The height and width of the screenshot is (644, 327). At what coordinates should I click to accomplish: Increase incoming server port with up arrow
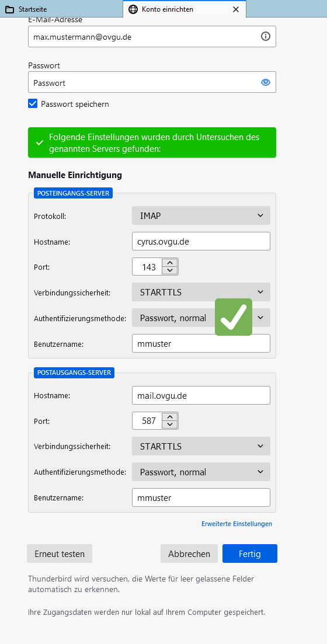170,263
